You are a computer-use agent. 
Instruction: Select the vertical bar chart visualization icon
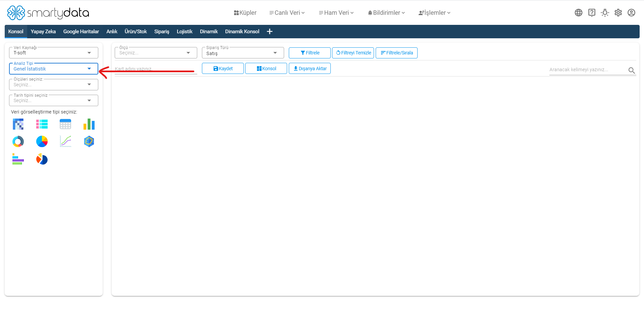point(89,124)
